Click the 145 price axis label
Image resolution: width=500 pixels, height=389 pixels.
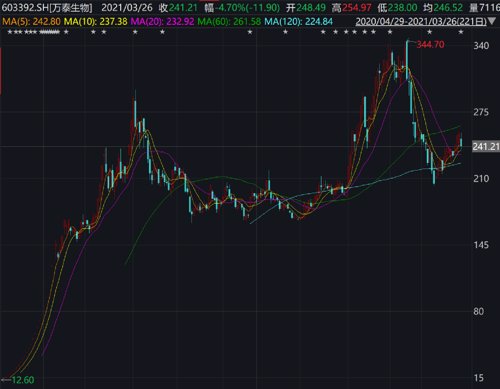481,245
